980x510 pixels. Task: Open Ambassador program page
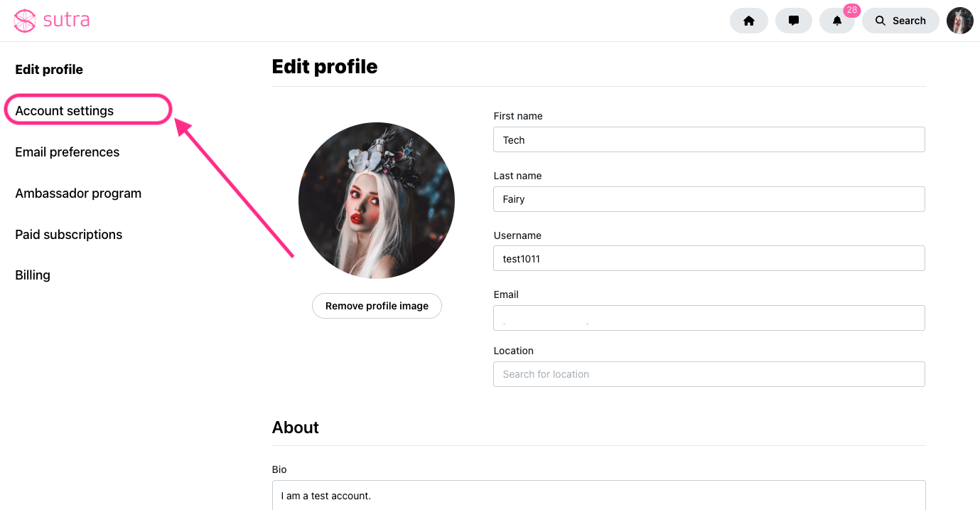(78, 193)
